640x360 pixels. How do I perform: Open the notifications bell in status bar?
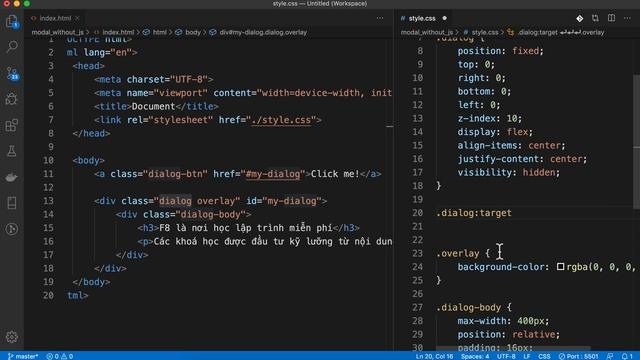(627, 356)
